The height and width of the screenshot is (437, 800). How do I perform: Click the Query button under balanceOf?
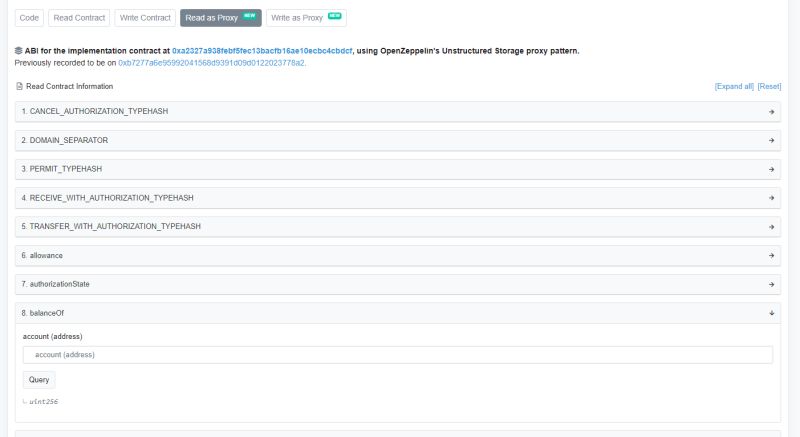39,380
